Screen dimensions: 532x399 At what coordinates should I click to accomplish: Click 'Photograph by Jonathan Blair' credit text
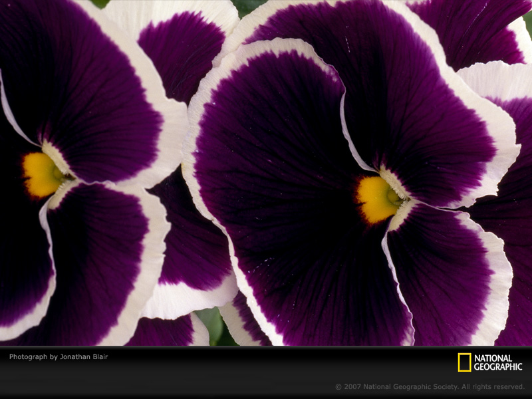click(59, 356)
